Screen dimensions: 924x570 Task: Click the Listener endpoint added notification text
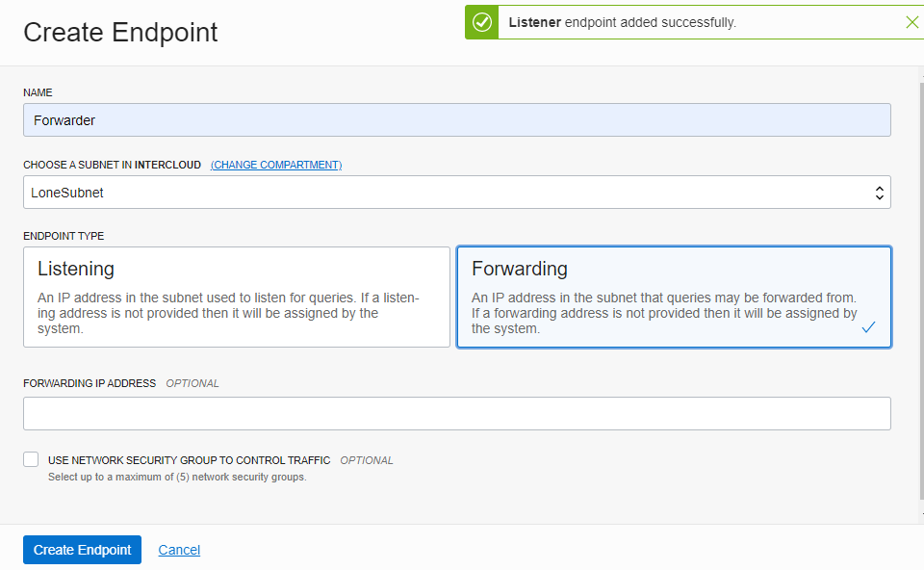click(x=622, y=22)
